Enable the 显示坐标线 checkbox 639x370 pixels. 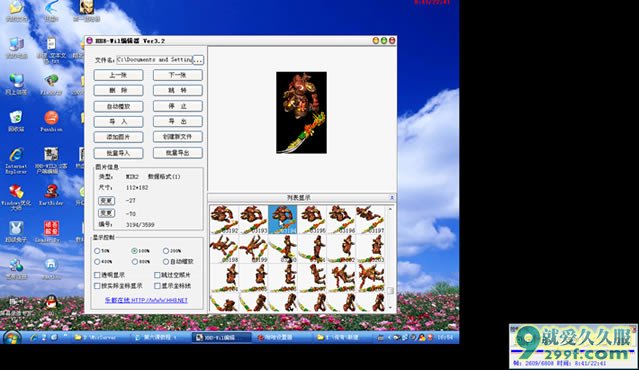pos(157,286)
